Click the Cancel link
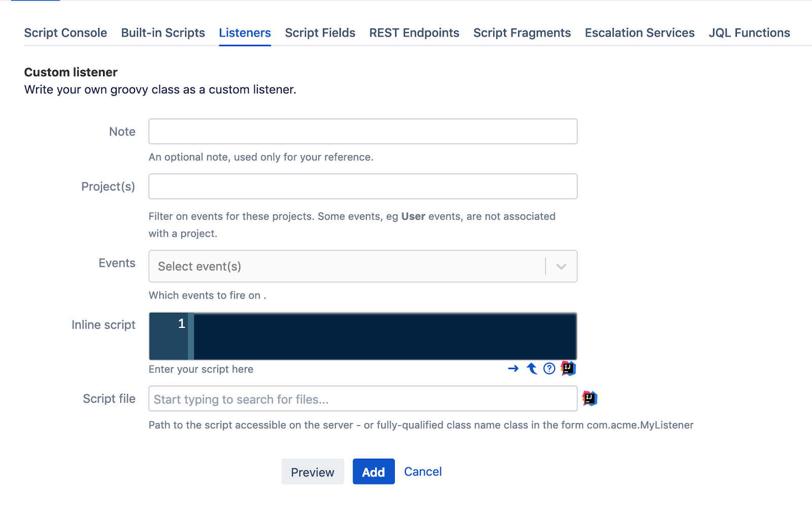 point(423,472)
